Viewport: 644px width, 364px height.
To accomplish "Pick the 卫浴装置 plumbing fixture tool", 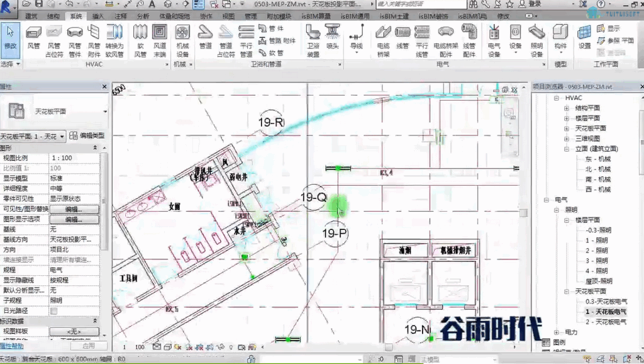I will [x=313, y=41].
